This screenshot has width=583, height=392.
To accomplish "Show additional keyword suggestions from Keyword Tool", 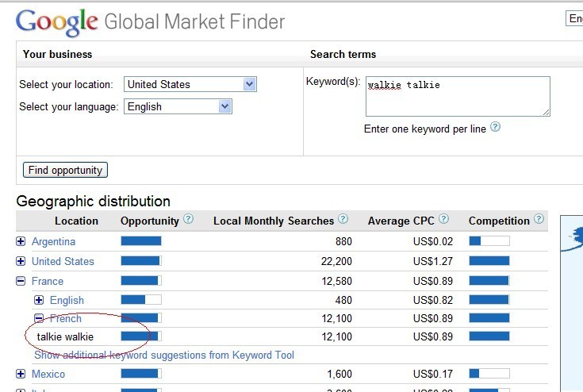I will coord(164,355).
